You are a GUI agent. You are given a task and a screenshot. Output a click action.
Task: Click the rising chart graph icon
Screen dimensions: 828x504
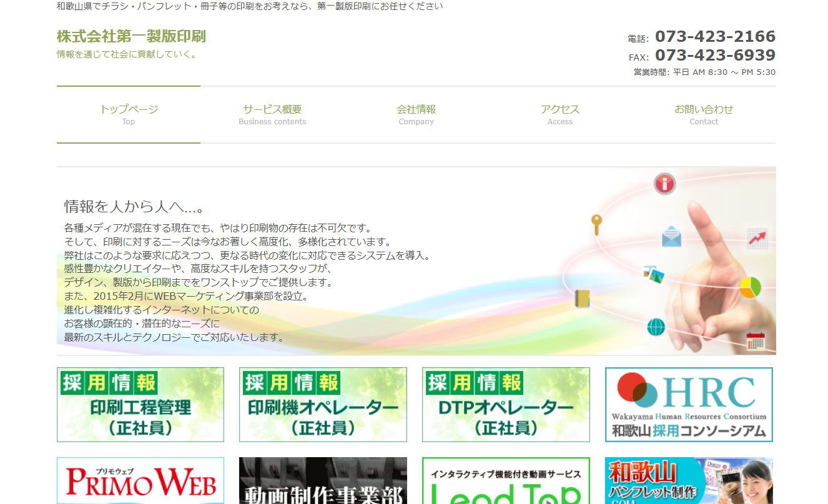tap(757, 239)
